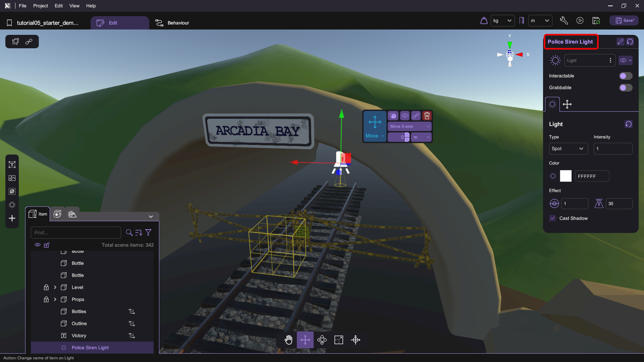Expand the Props tree group
The image size is (644, 362).
(x=55, y=299)
